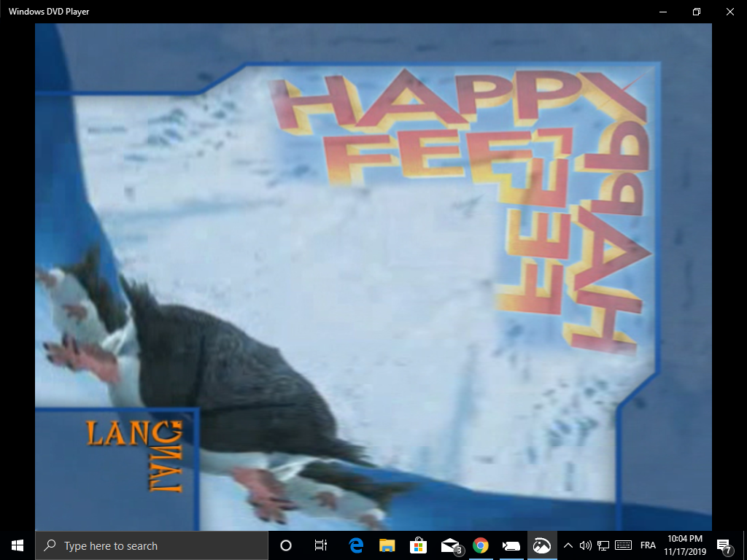Screen dimensions: 747x560
Task: Open Microsoft Store from the taskbar
Action: click(x=418, y=545)
